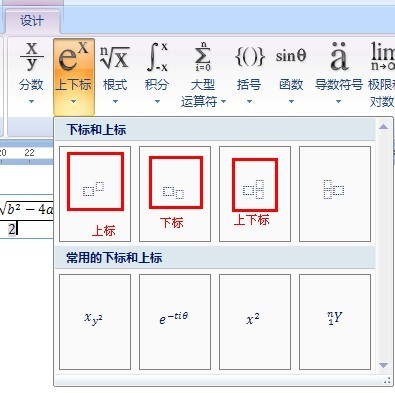Insert the left subscript-superscript template
Image resolution: width=395 pixels, height=393 pixels.
[335, 194]
